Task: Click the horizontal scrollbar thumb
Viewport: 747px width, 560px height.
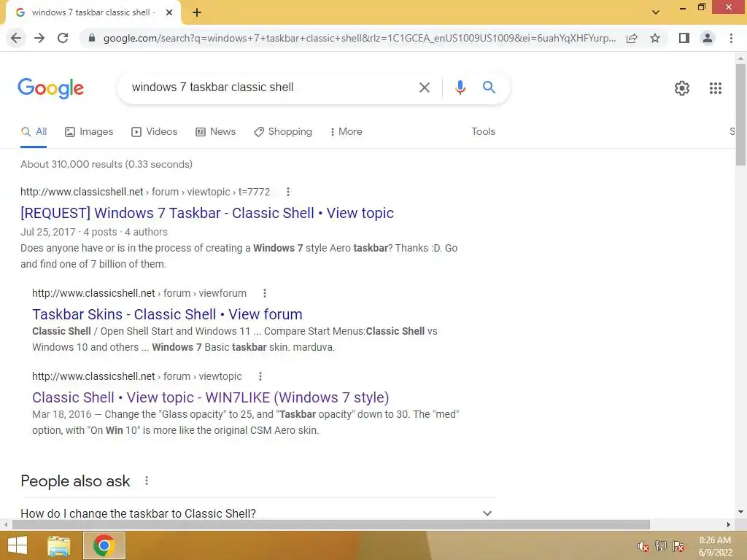Action: tap(331, 525)
